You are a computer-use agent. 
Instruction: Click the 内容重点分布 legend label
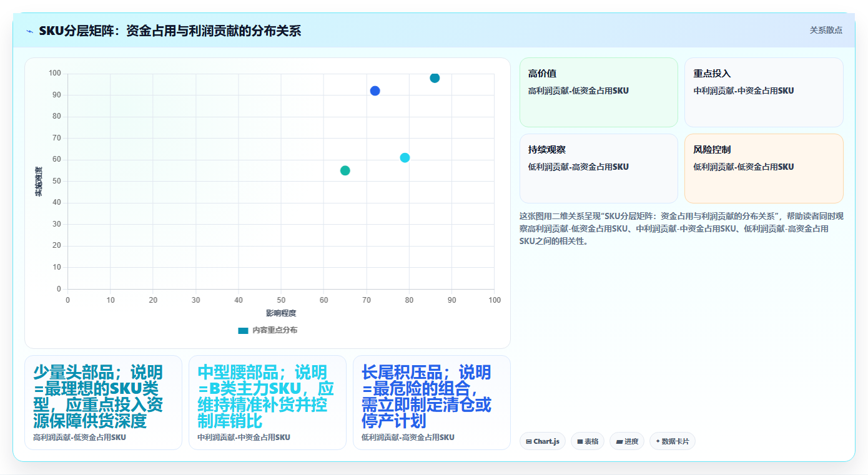pos(275,330)
